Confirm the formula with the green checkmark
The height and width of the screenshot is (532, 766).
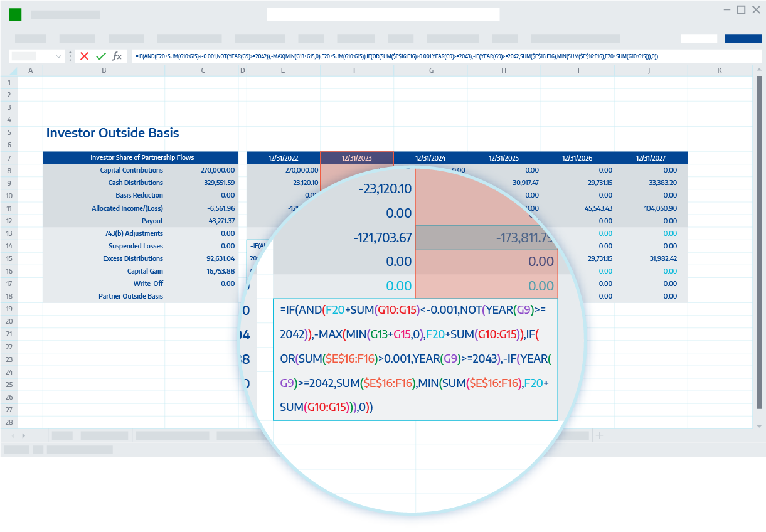coord(100,56)
